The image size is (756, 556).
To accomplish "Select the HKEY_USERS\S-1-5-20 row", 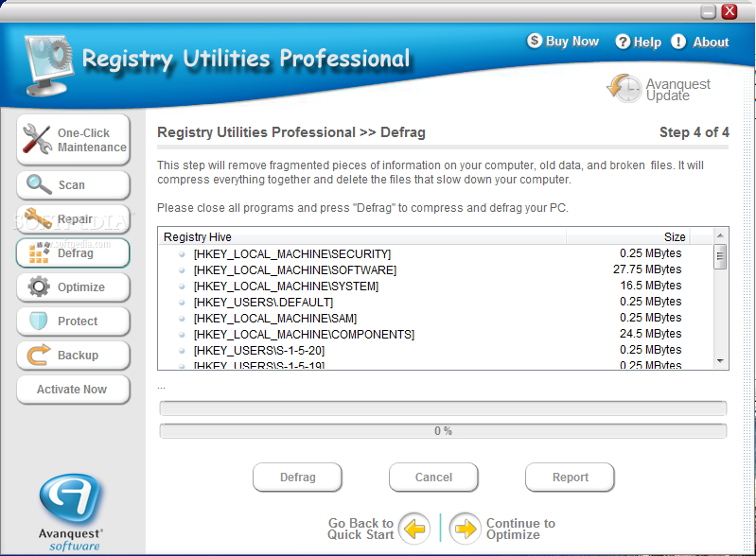I will tap(435, 350).
